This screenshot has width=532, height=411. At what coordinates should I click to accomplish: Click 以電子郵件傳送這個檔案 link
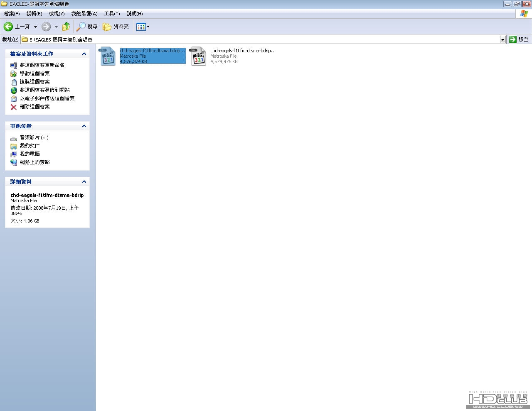47,98
